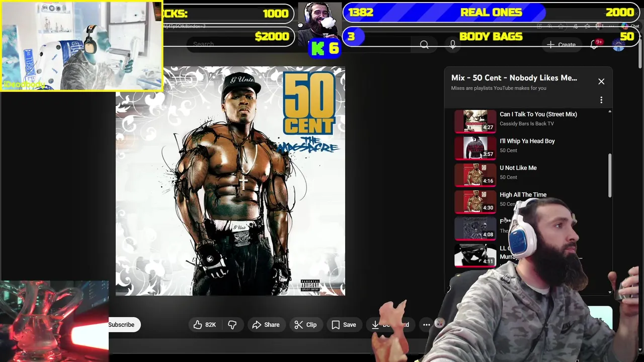Create a Clip of the video
The image size is (644, 362).
pos(305,325)
